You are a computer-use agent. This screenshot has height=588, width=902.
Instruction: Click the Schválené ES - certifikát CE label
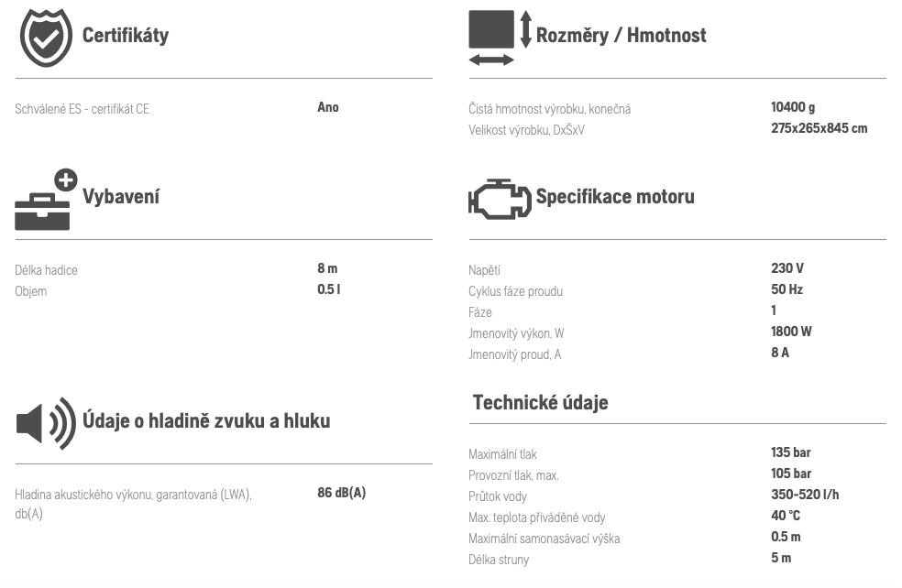82,109
